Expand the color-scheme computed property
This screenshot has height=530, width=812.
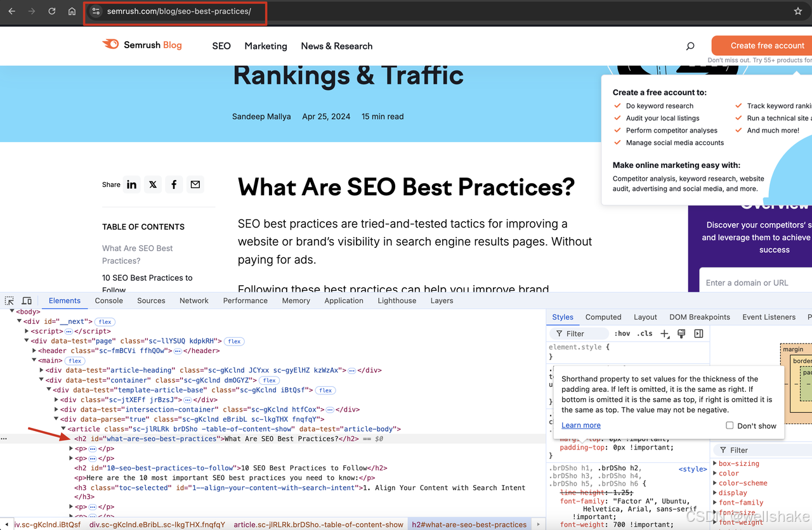pyautogui.click(x=716, y=483)
